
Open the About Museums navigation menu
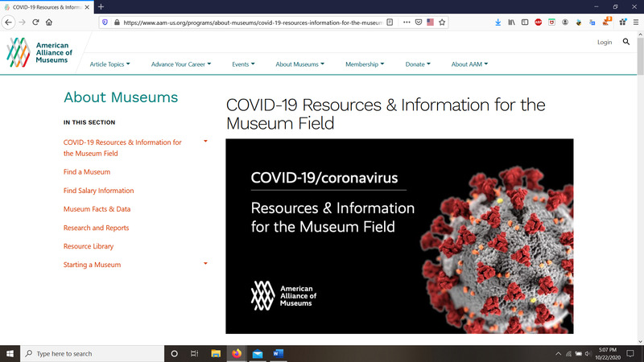299,64
